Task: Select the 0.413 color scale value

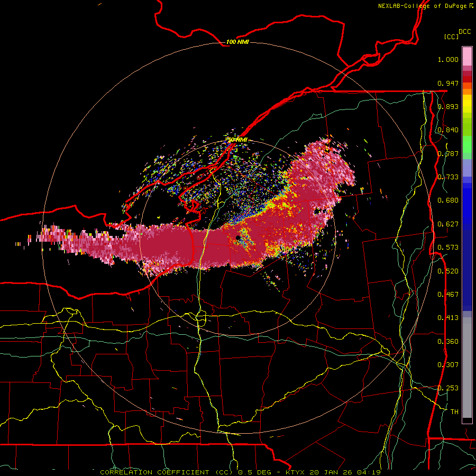Action: tap(448, 318)
